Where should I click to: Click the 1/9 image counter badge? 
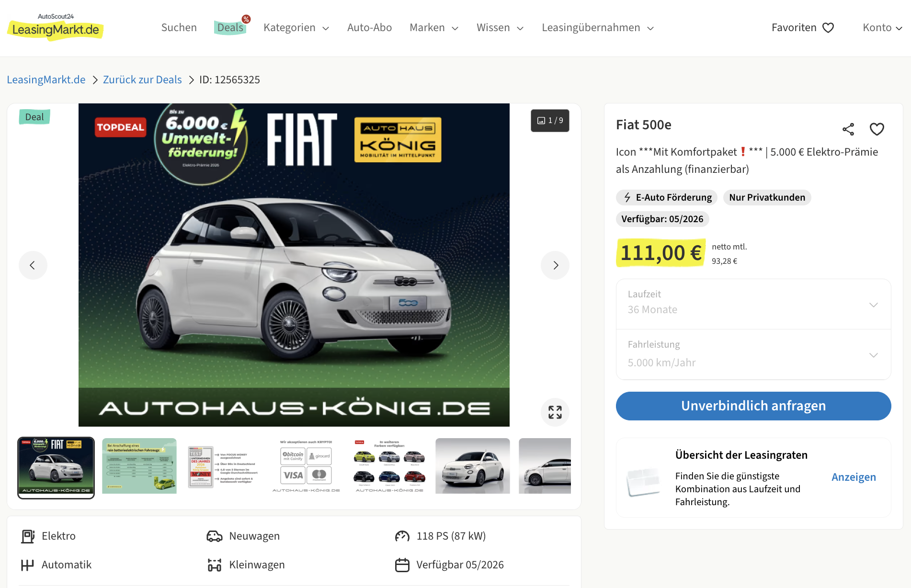click(x=550, y=121)
